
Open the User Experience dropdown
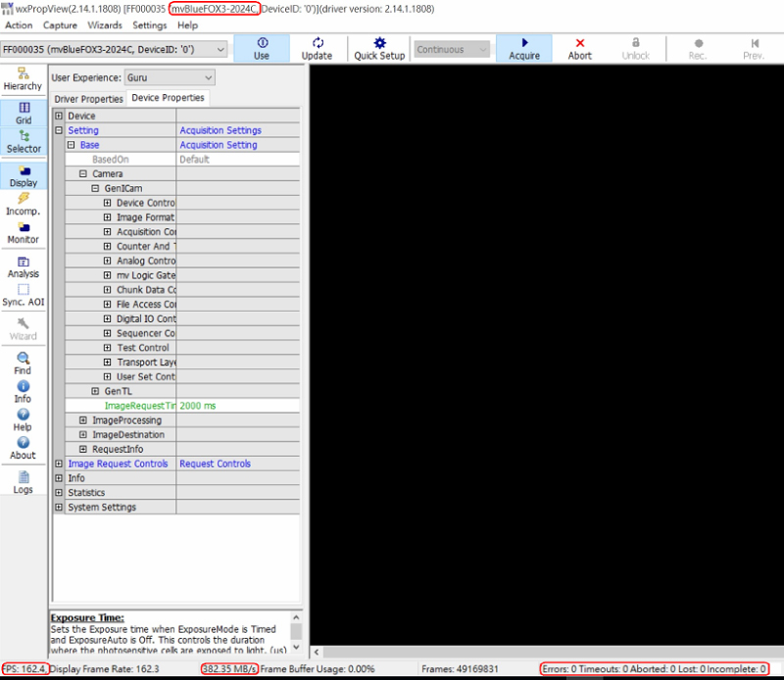click(170, 77)
